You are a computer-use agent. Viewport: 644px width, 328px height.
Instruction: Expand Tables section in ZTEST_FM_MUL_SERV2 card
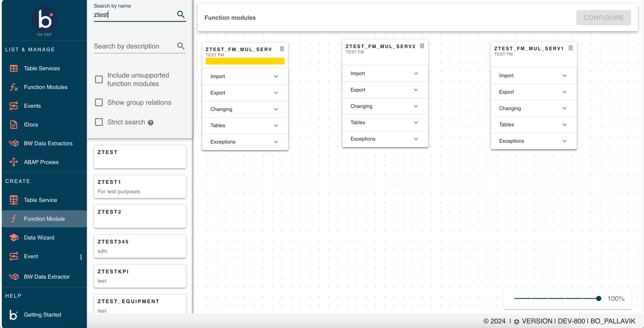(x=385, y=123)
